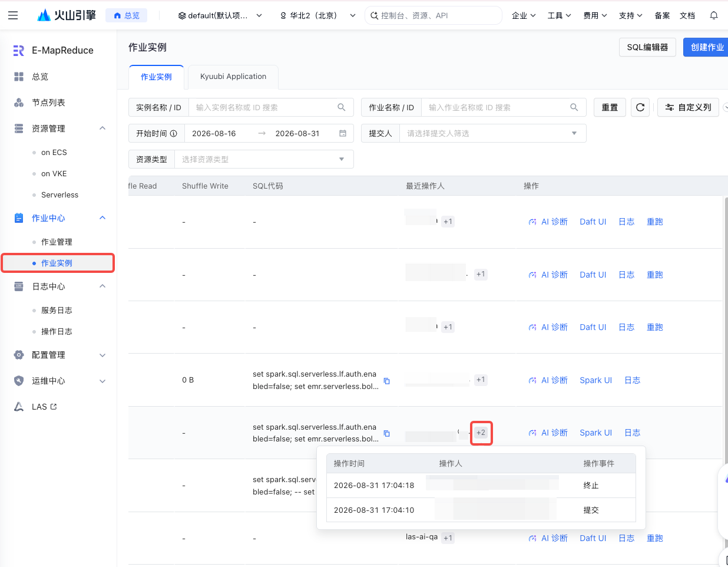This screenshot has height=567, width=728.
Task: Click the +2 operator badge
Action: tap(481, 433)
